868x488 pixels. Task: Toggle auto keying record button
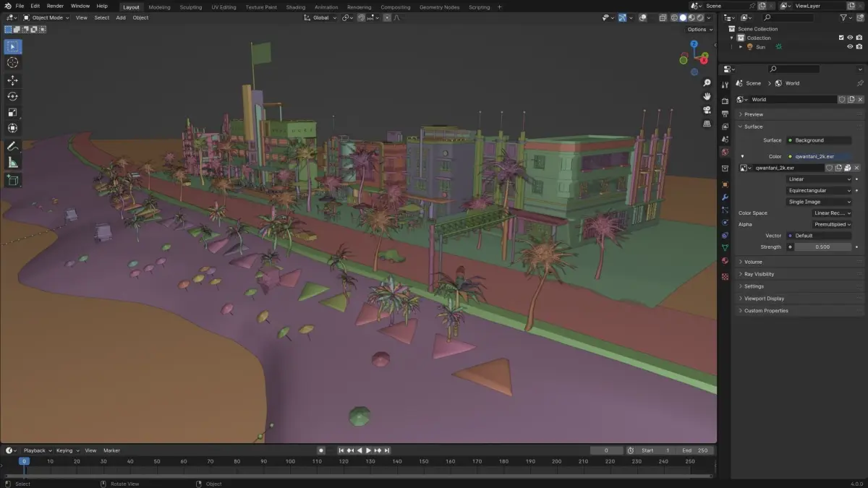click(x=322, y=450)
